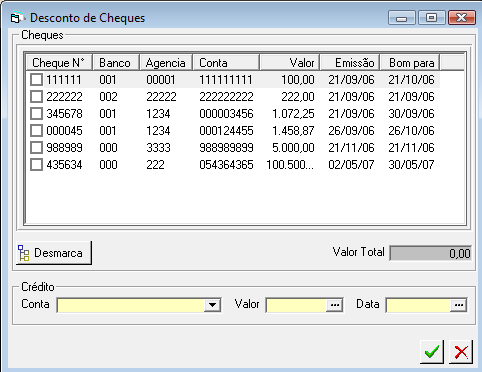Viewport: 482px width, 372px height.
Task: Click the window icon in title bar
Action: (17, 18)
